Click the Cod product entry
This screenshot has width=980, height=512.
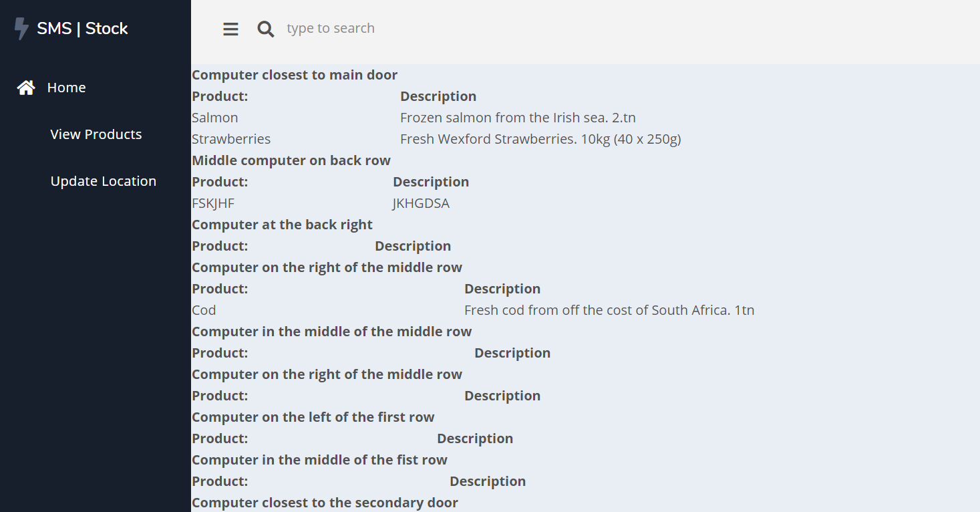204,310
